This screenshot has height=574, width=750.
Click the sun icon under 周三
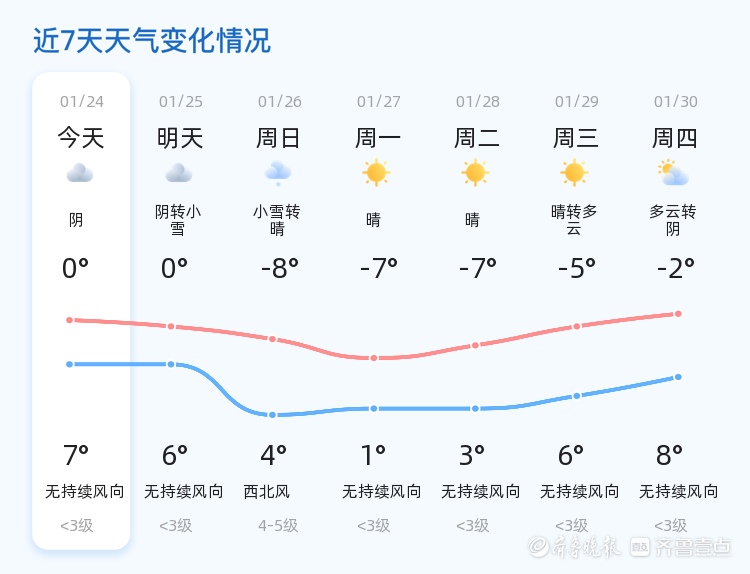[574, 172]
